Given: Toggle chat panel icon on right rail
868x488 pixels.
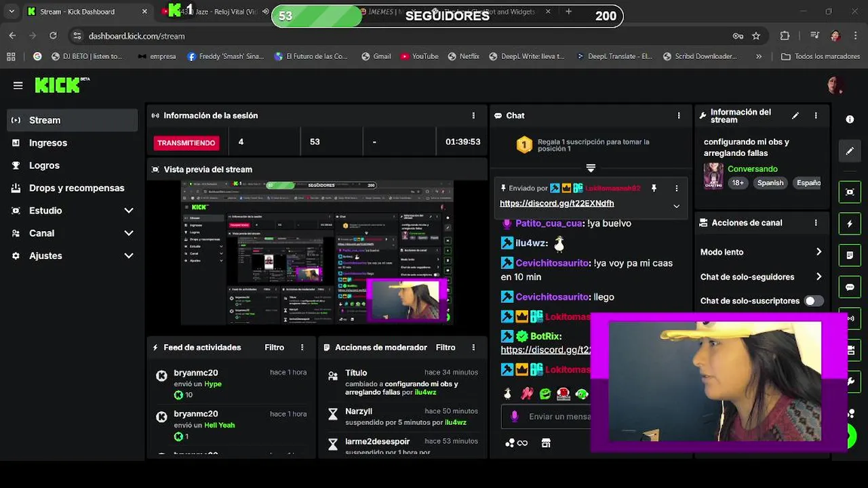Looking at the screenshot, I should 850,287.
